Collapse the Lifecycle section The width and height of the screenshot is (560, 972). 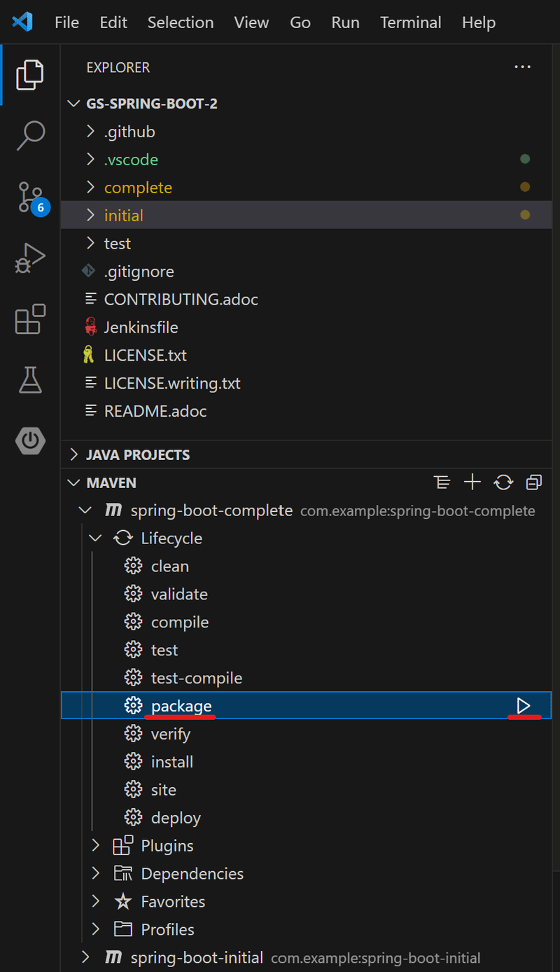(95, 538)
